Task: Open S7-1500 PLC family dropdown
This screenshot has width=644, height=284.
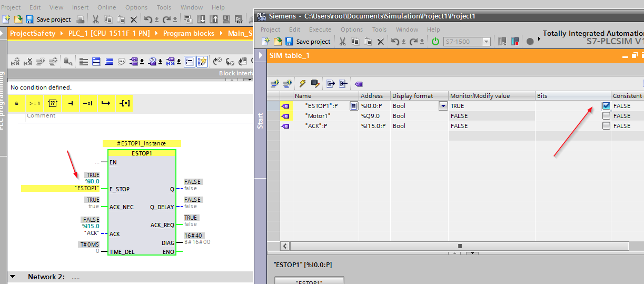Action: point(486,42)
